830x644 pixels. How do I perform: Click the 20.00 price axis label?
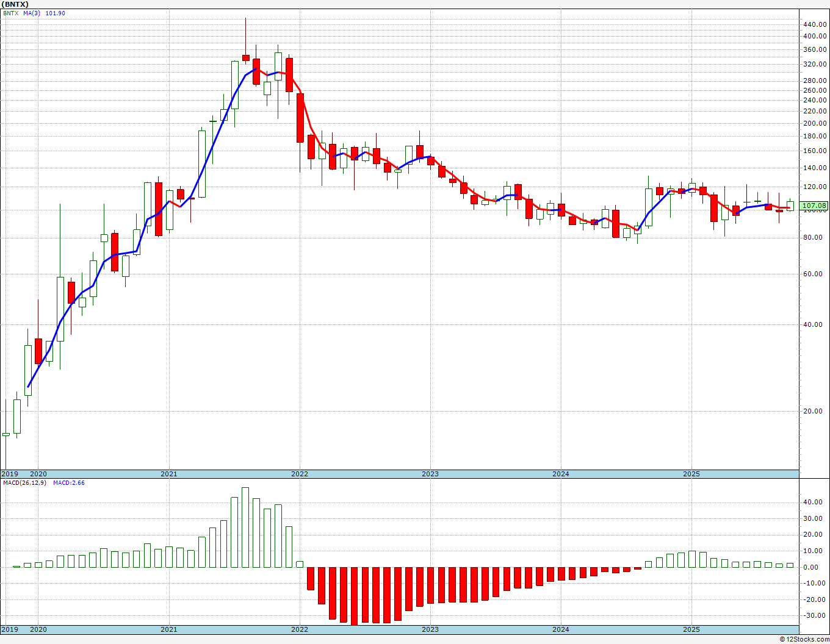click(x=817, y=411)
